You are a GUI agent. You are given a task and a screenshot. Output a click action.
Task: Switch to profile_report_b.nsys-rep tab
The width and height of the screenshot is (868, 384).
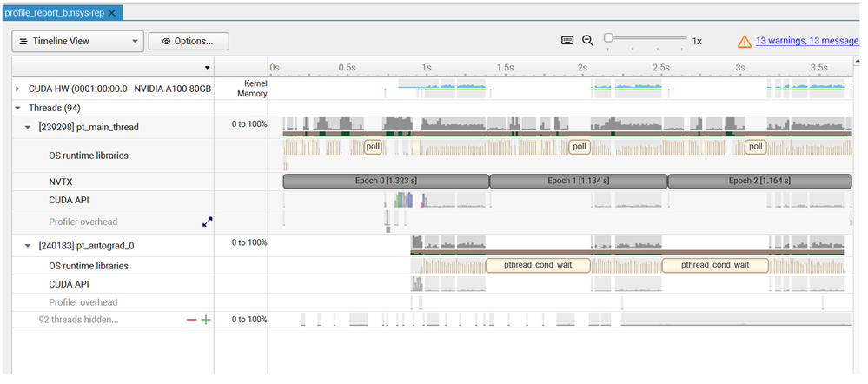54,13
